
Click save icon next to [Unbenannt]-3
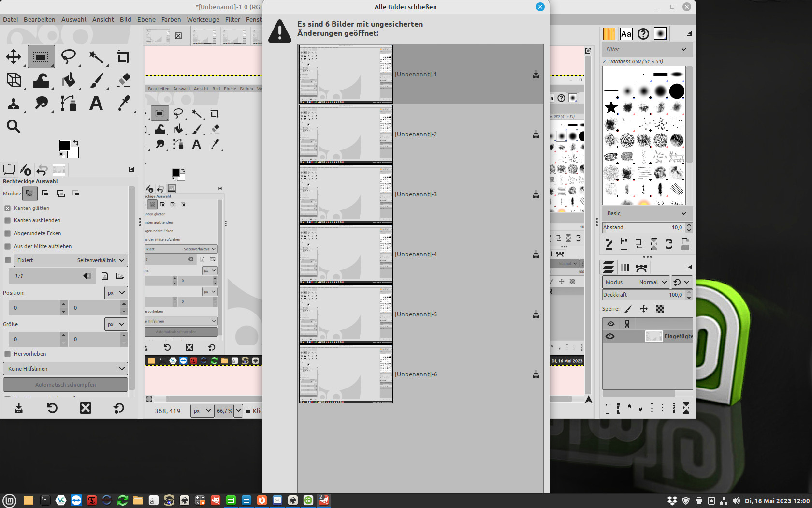tap(536, 194)
